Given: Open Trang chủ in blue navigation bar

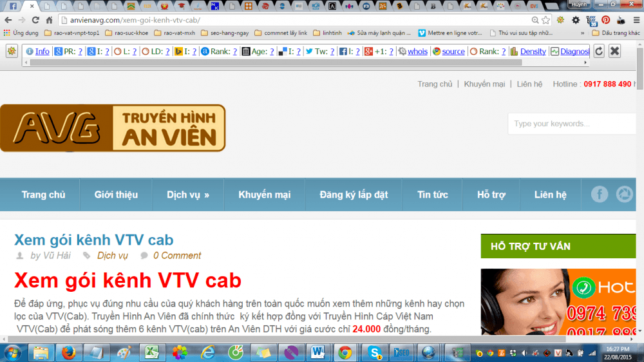Looking at the screenshot, I should click(x=43, y=195).
